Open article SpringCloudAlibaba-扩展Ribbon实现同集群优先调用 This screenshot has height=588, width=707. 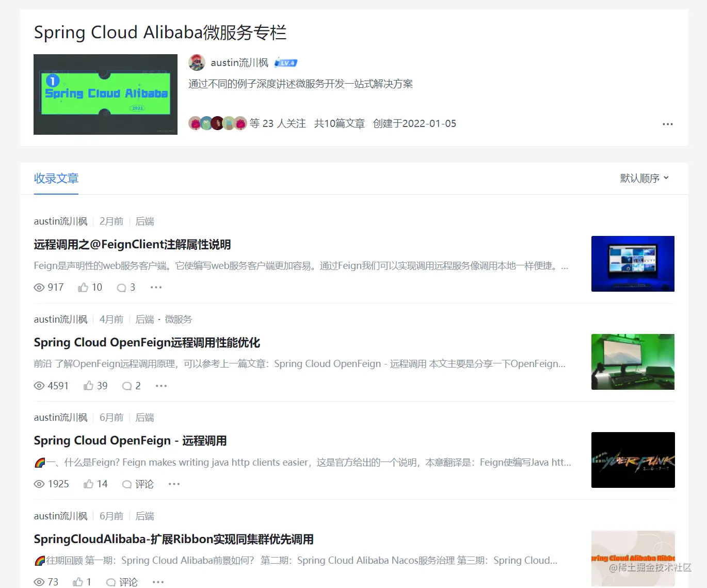[x=174, y=539]
